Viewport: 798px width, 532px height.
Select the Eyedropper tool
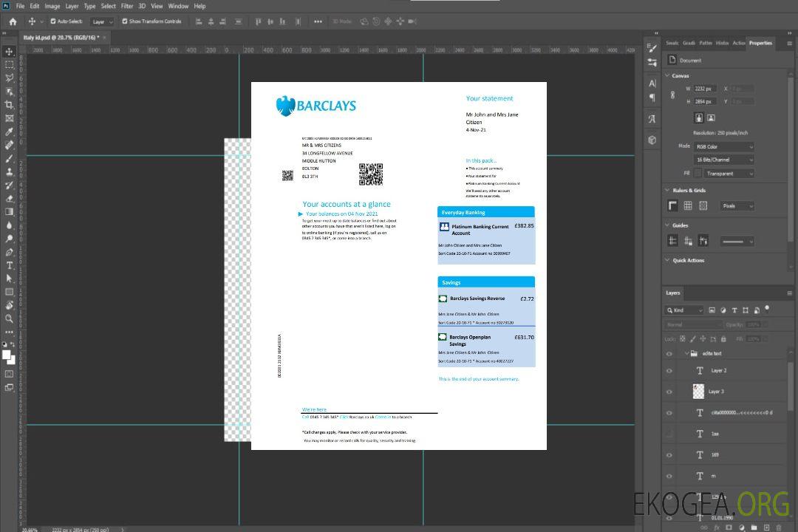(9, 132)
